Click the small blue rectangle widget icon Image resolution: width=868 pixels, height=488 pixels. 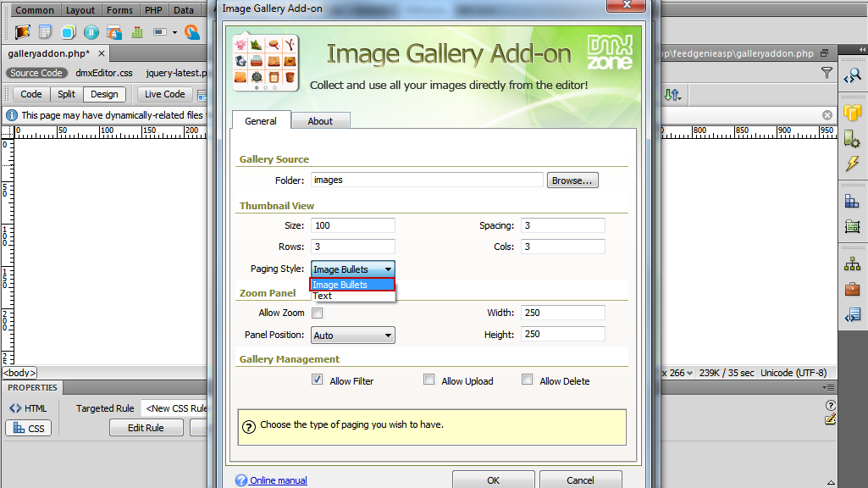[x=160, y=32]
